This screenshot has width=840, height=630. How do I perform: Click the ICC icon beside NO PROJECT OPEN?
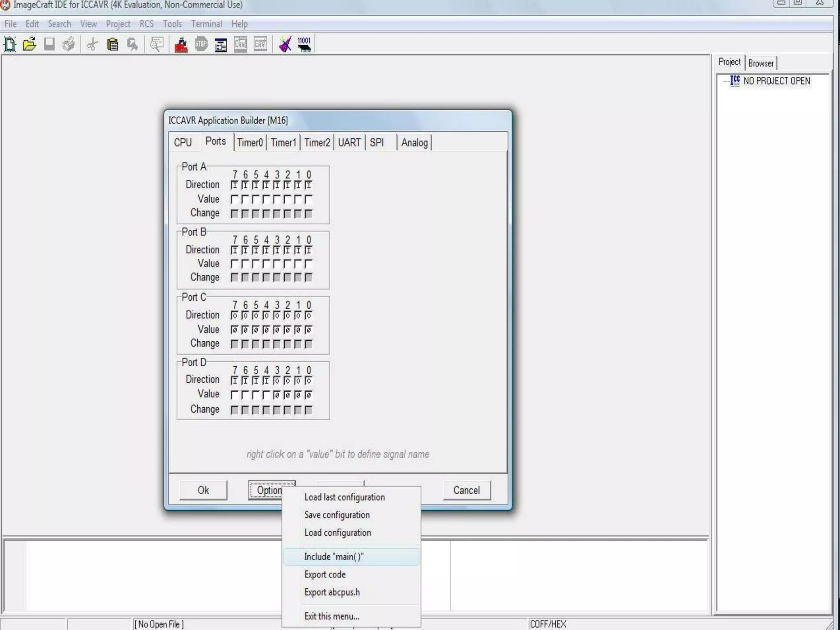[x=735, y=81]
